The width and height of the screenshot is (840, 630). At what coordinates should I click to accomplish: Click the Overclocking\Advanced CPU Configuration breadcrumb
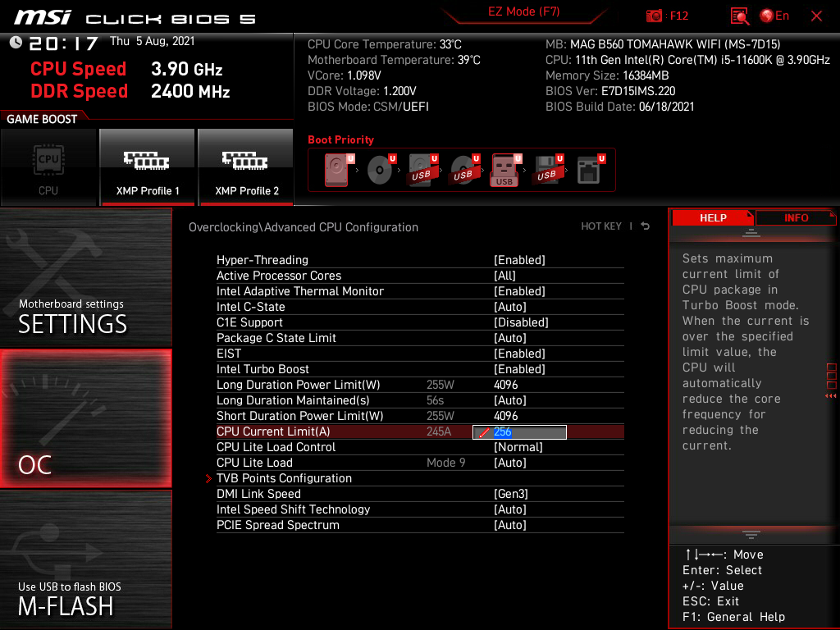[x=304, y=227]
